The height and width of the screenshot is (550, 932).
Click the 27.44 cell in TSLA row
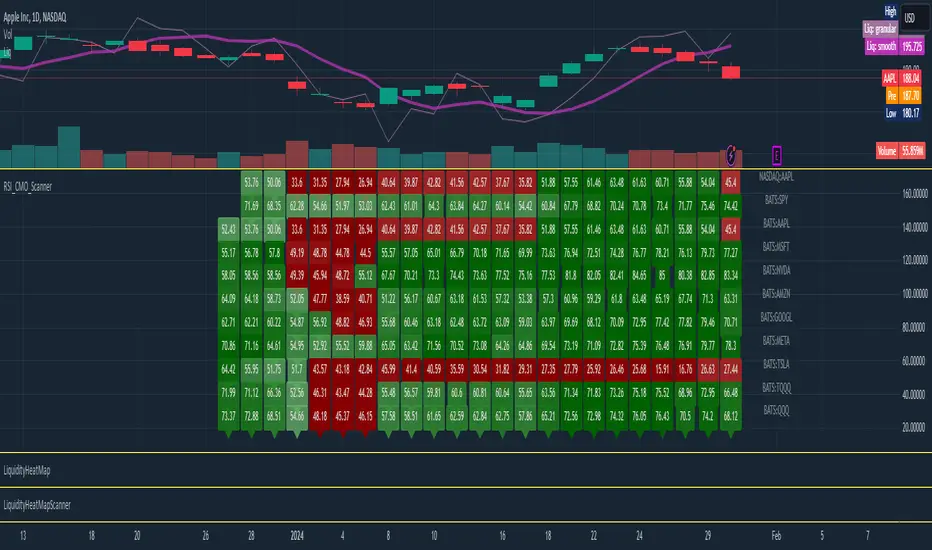(x=731, y=369)
